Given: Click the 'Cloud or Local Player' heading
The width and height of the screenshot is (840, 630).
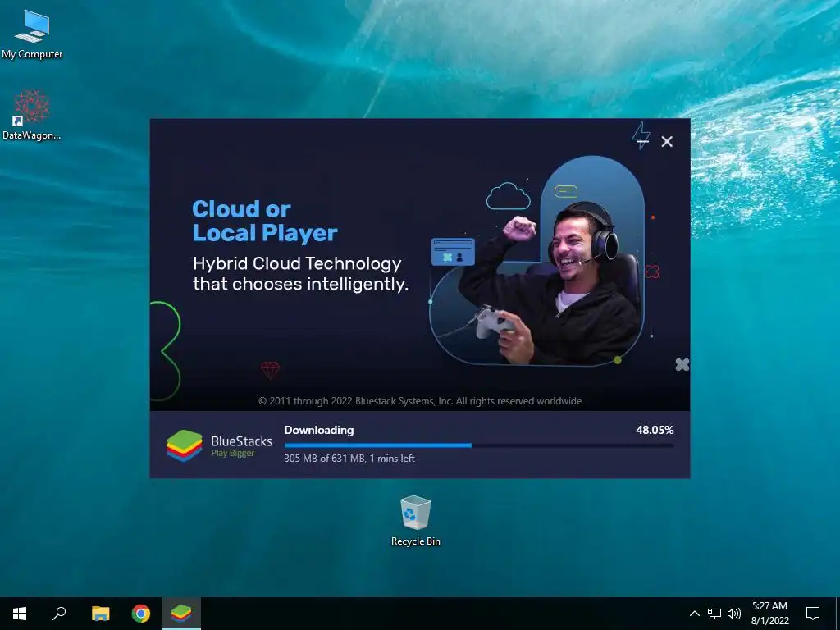Looking at the screenshot, I should (265, 221).
